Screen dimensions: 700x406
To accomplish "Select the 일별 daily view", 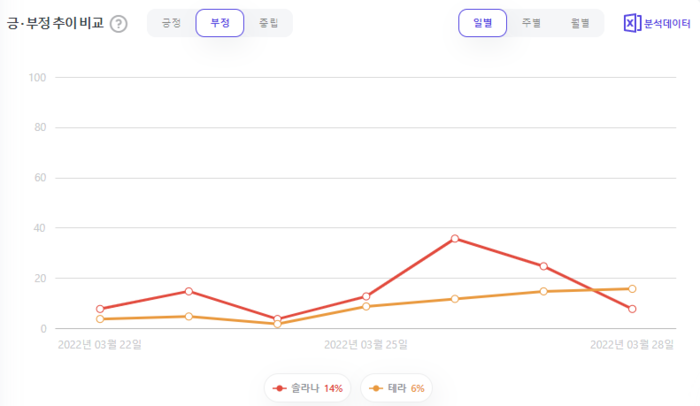I will (483, 23).
